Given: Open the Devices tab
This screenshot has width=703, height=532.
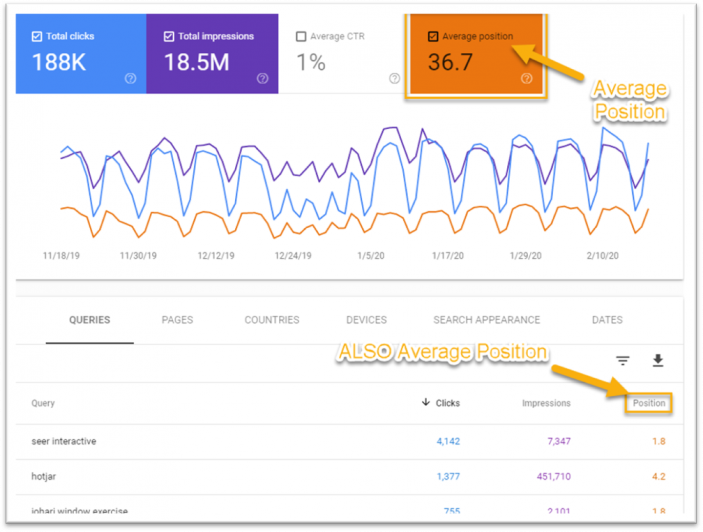Looking at the screenshot, I should point(366,320).
